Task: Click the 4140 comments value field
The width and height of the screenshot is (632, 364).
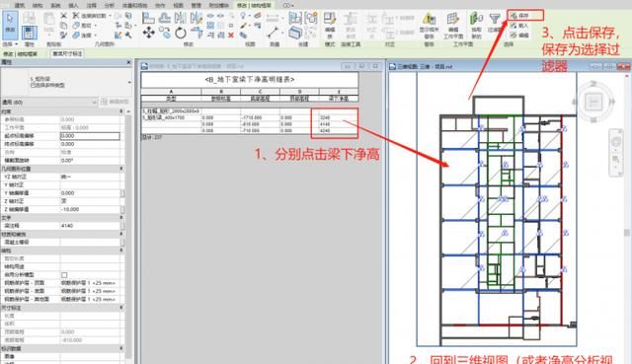Action: tap(90, 226)
